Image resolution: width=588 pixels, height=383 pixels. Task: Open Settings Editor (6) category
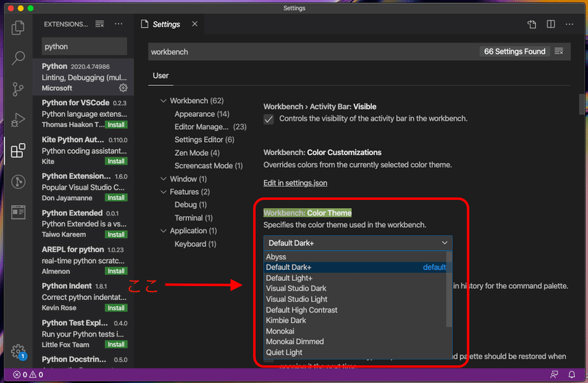pos(204,140)
